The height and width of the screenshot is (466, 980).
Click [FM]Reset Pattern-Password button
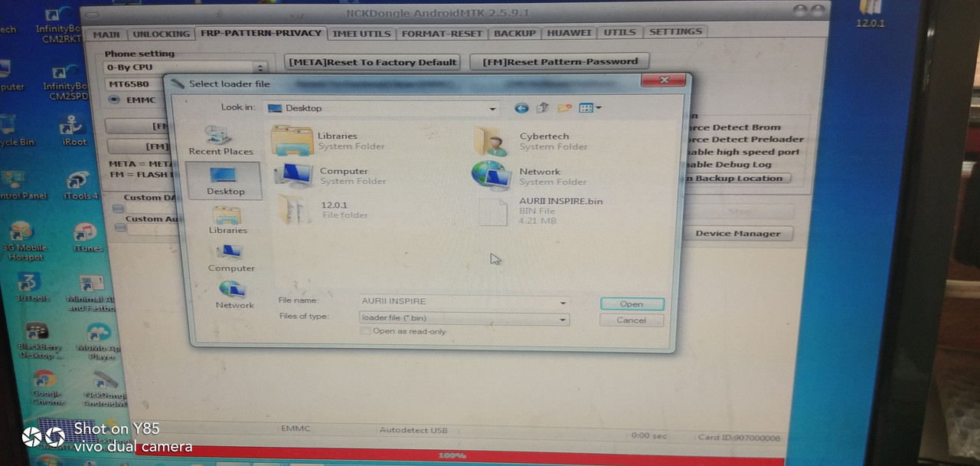click(560, 61)
